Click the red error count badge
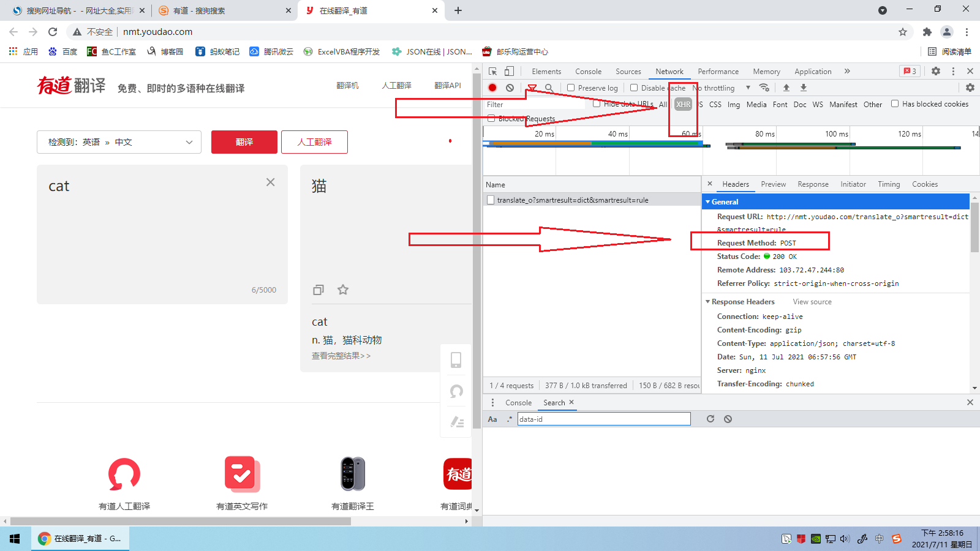The height and width of the screenshot is (551, 980). 910,71
